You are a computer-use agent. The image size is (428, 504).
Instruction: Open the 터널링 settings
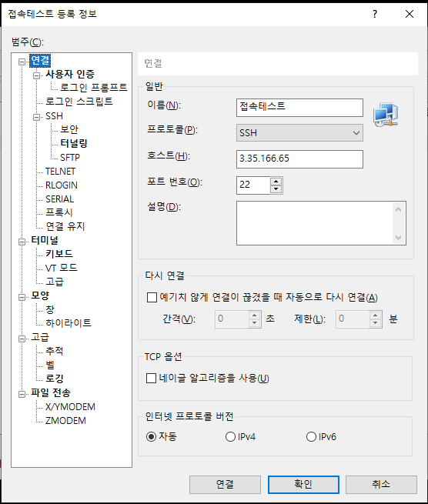(74, 143)
